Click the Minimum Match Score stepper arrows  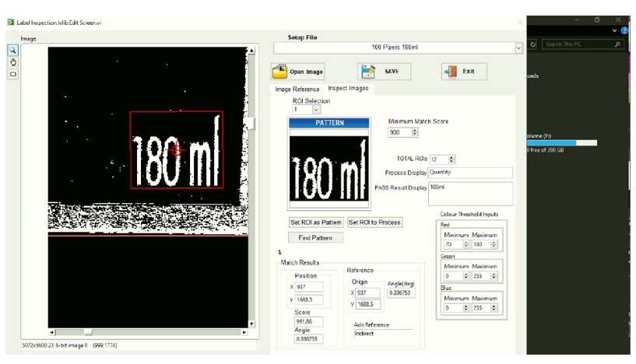[x=414, y=133]
